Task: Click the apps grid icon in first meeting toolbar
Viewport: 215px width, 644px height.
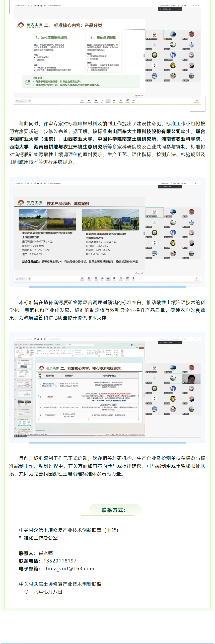Action: (133, 101)
